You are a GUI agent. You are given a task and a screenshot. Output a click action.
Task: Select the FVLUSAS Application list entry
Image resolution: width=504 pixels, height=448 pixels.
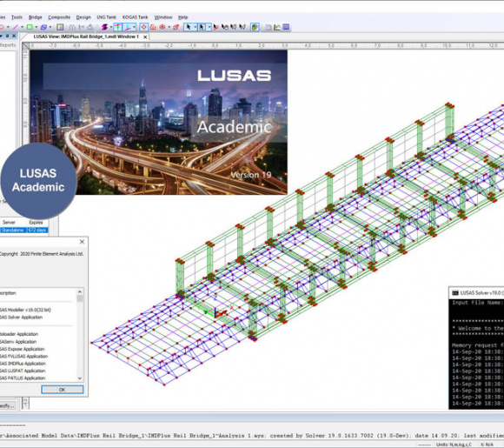click(x=23, y=357)
